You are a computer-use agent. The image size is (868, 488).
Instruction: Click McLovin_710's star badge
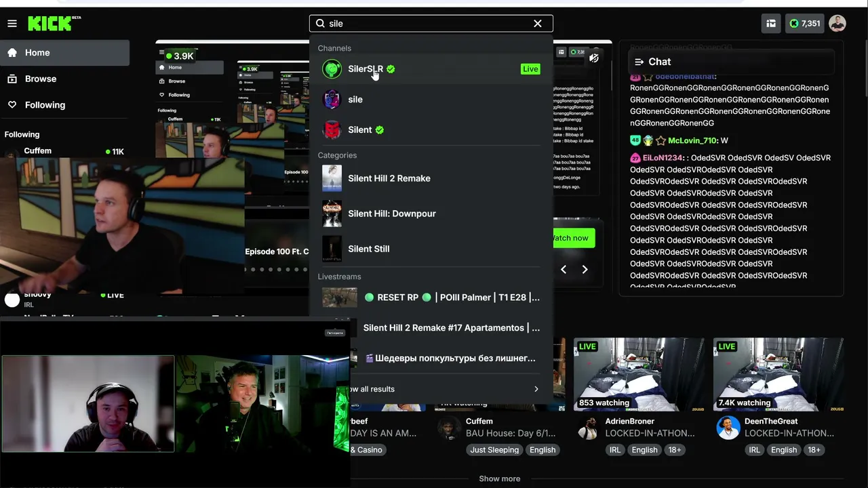(660, 140)
